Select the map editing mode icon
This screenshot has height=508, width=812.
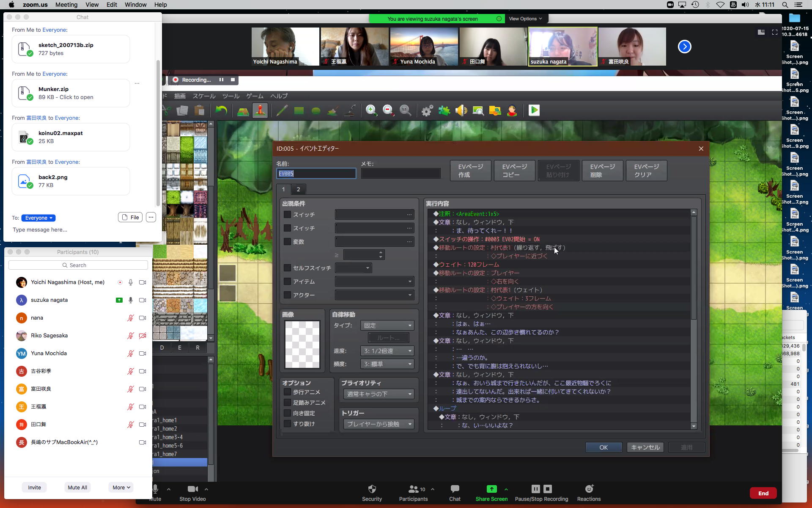click(x=243, y=110)
